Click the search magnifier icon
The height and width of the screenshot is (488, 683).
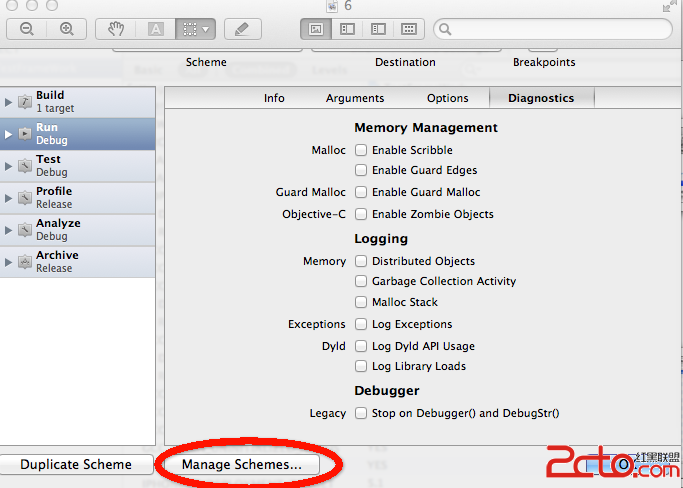pos(445,29)
